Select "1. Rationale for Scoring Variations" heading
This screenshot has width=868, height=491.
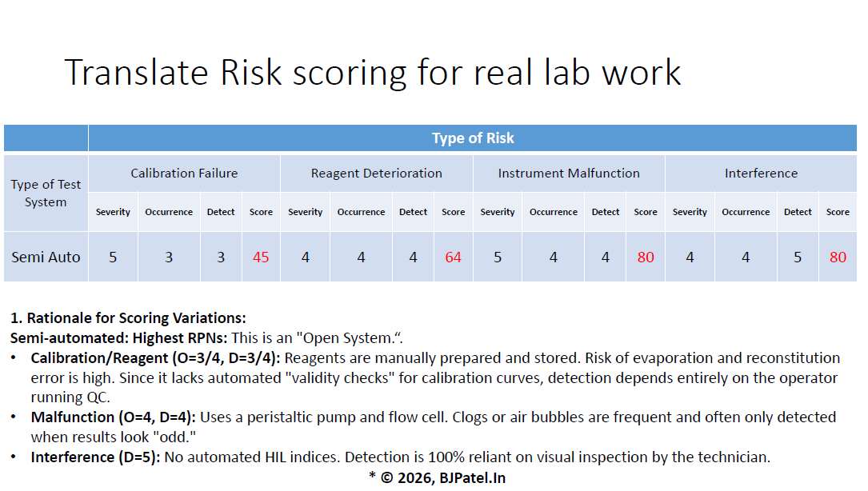tap(128, 317)
